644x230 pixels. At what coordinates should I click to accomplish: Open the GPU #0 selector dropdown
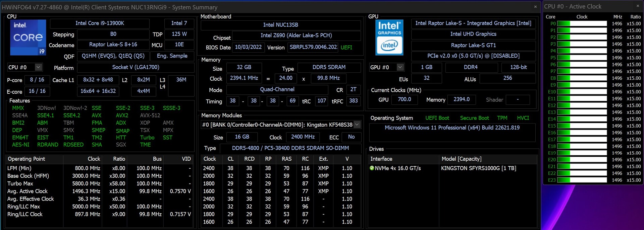[400, 67]
